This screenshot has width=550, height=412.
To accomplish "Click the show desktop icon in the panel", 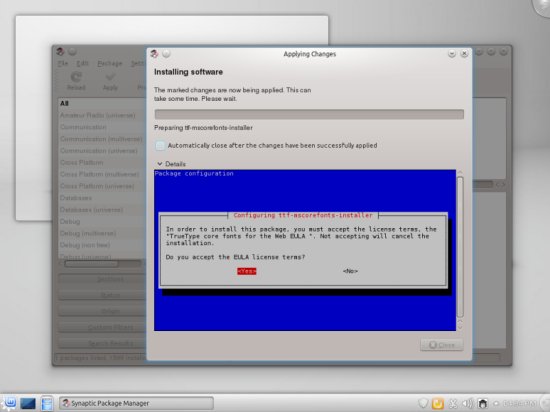I will 28,403.
